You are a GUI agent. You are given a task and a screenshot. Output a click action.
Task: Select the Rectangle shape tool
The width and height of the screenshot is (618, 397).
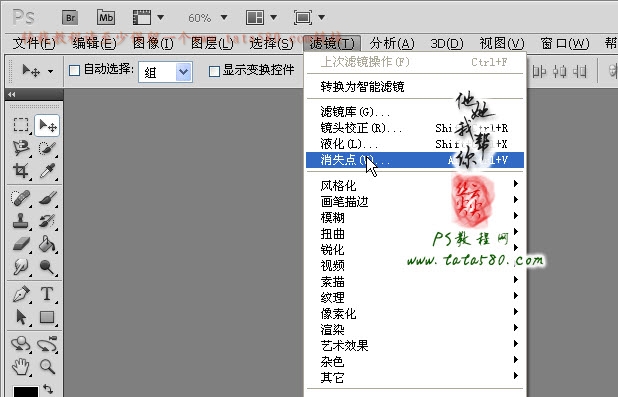coord(47,317)
